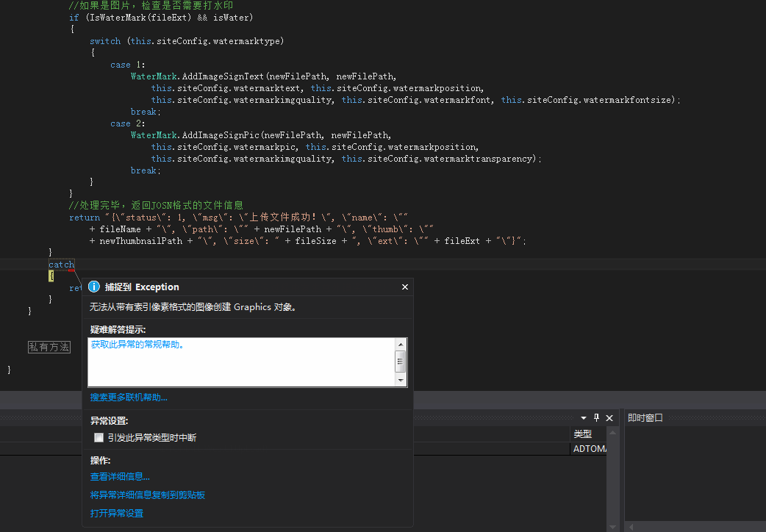Close the Exception popup dialog
766x532 pixels.
tap(404, 287)
